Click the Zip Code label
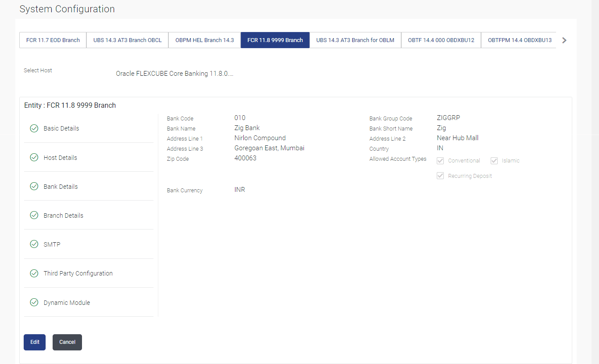The width and height of the screenshot is (599, 364). click(x=178, y=159)
